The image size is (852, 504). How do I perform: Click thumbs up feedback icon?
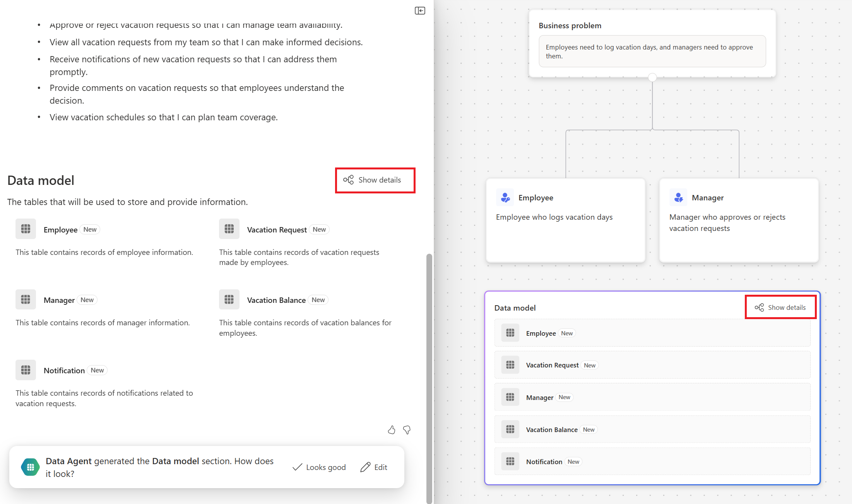(392, 430)
